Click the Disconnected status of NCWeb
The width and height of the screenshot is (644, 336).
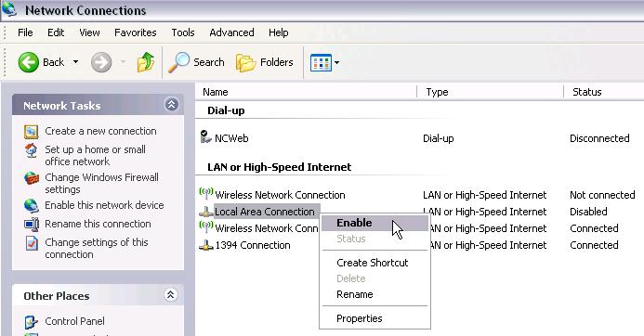coord(599,138)
